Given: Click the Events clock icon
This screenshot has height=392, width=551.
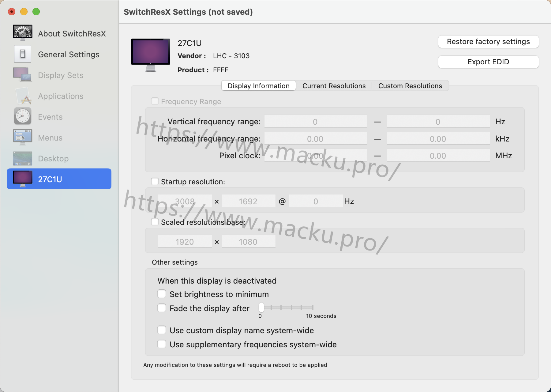Looking at the screenshot, I should pos(23,116).
